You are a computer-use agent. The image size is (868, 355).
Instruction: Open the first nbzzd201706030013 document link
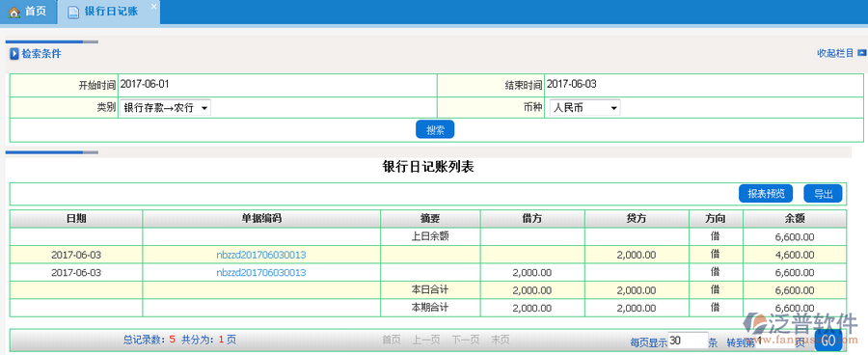pyautogui.click(x=261, y=256)
